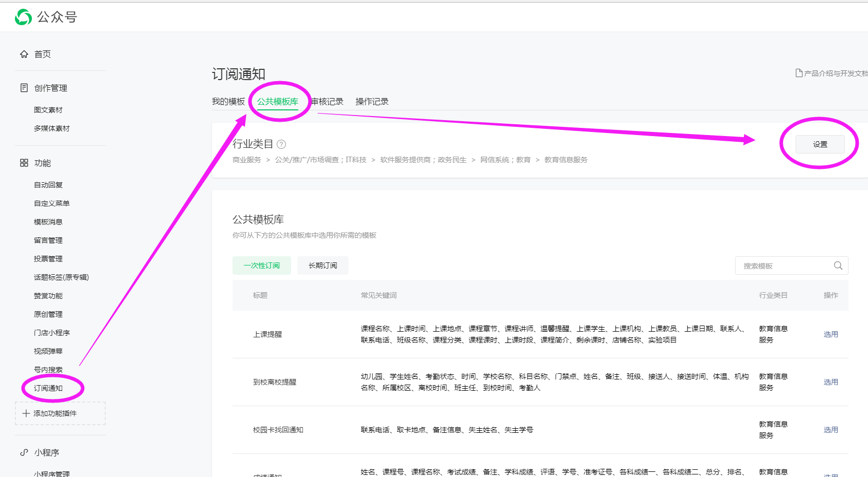
Task: Switch to 操作记录 tab
Action: click(x=372, y=102)
